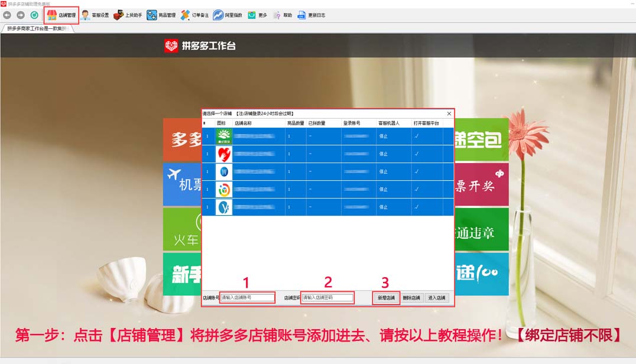Click the checkmark in the green sun shop row

417,136
